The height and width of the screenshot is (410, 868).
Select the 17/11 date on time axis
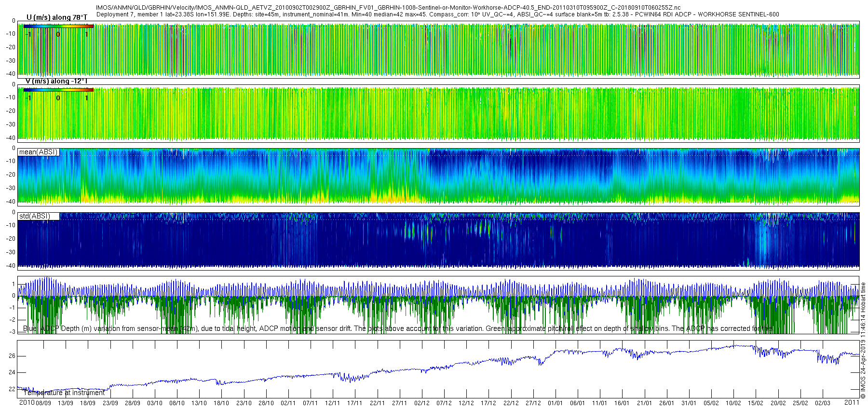click(x=354, y=403)
